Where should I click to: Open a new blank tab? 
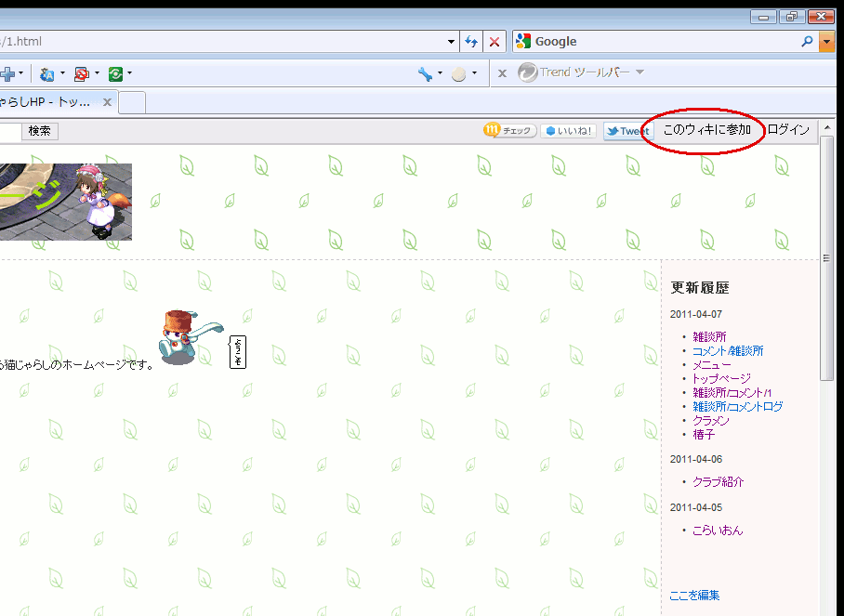132,103
